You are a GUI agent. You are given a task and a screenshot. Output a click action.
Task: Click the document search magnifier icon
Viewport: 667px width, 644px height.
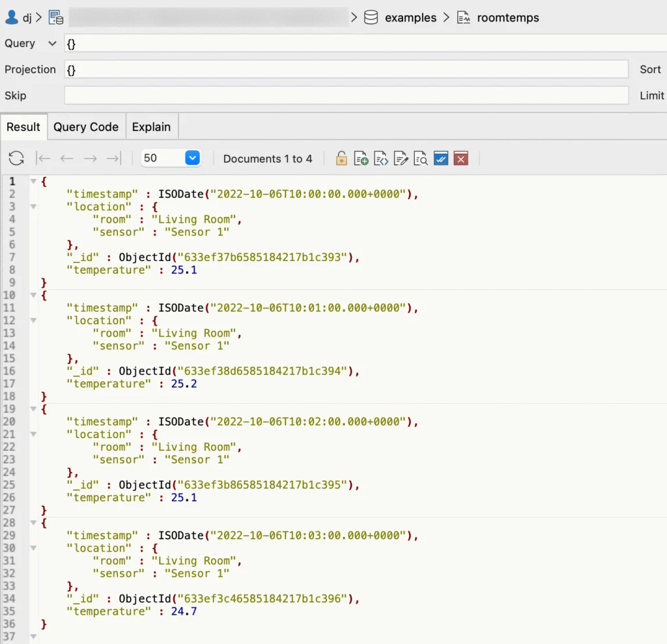point(421,159)
